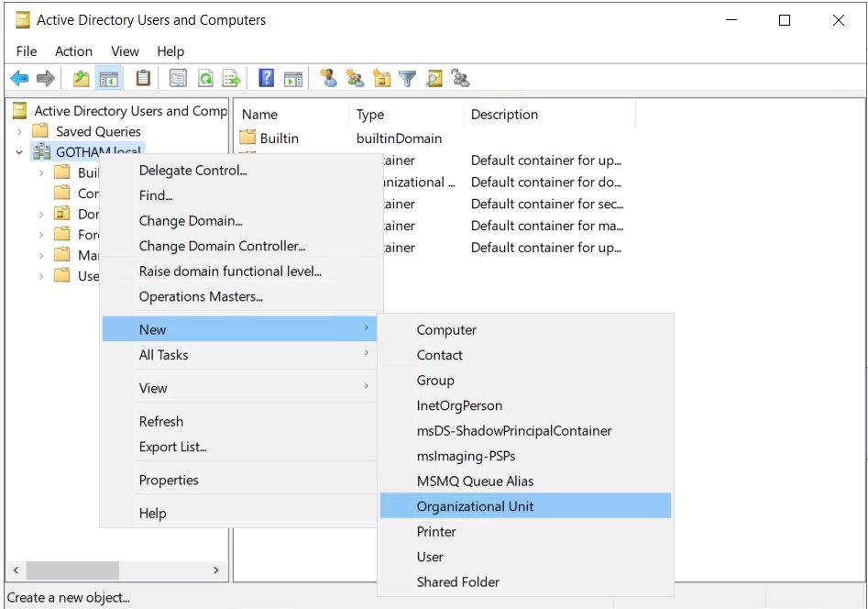Screen dimensions: 868x609
Task: Collapse the GOTHAM.local domain node
Action: 19,152
